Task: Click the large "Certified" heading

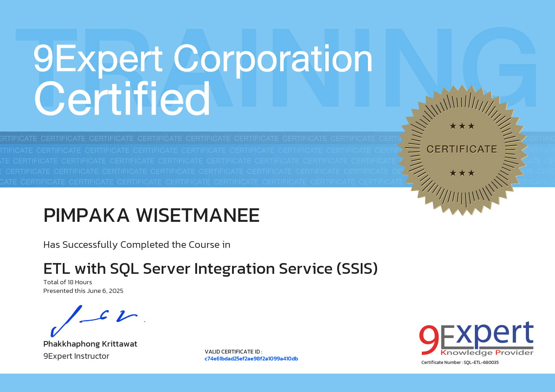Action: [x=122, y=99]
